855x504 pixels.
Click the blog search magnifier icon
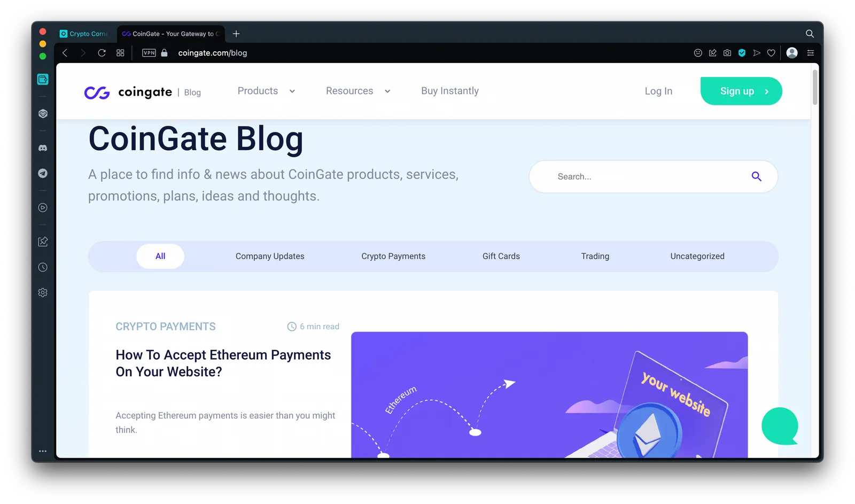click(x=756, y=176)
